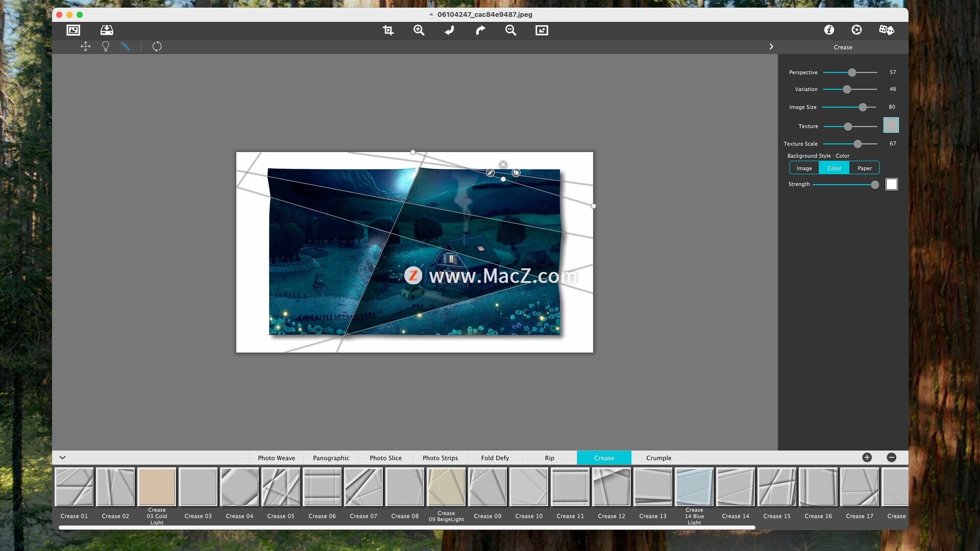The width and height of the screenshot is (980, 551).
Task: Apply the Crease 17 preset
Action: point(860,487)
